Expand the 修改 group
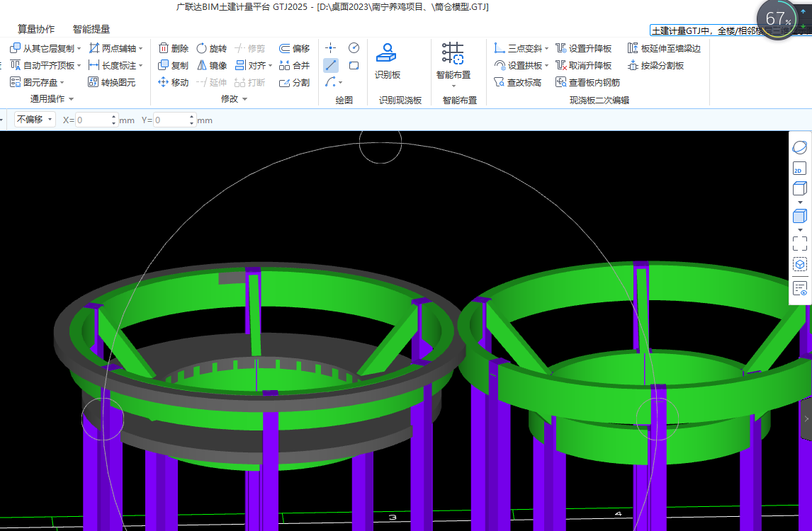The height and width of the screenshot is (531, 812). point(234,99)
